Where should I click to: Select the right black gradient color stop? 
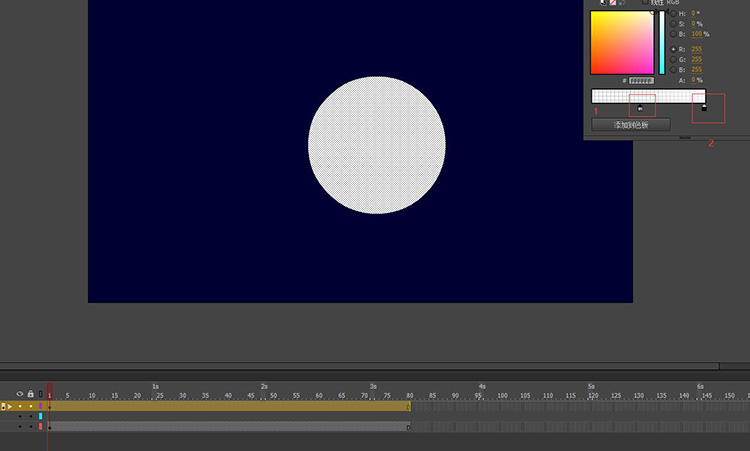pyautogui.click(x=704, y=108)
